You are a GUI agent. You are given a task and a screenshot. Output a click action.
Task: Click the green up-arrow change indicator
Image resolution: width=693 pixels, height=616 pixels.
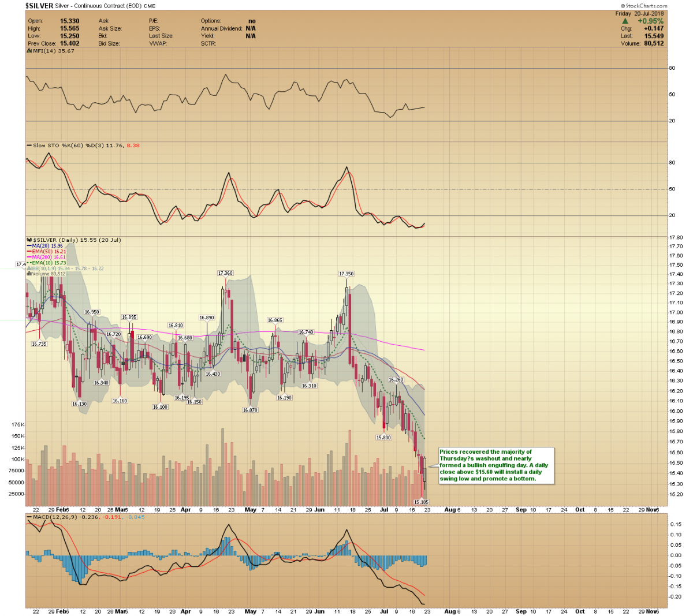coord(625,21)
